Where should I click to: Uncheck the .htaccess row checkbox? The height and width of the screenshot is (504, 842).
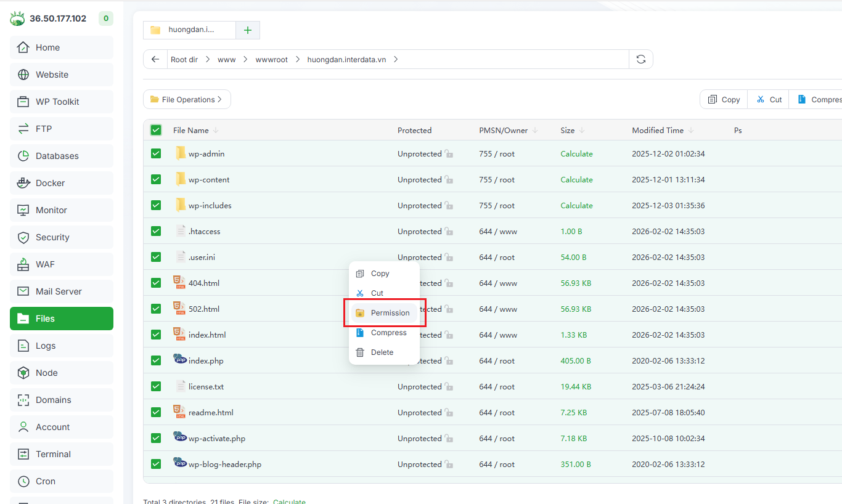pyautogui.click(x=156, y=231)
